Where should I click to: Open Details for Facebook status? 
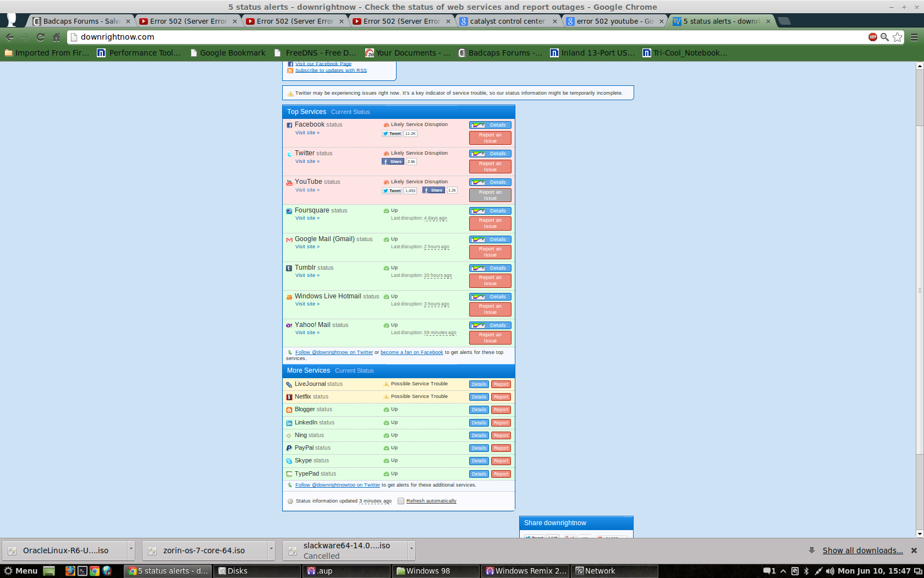(490, 125)
